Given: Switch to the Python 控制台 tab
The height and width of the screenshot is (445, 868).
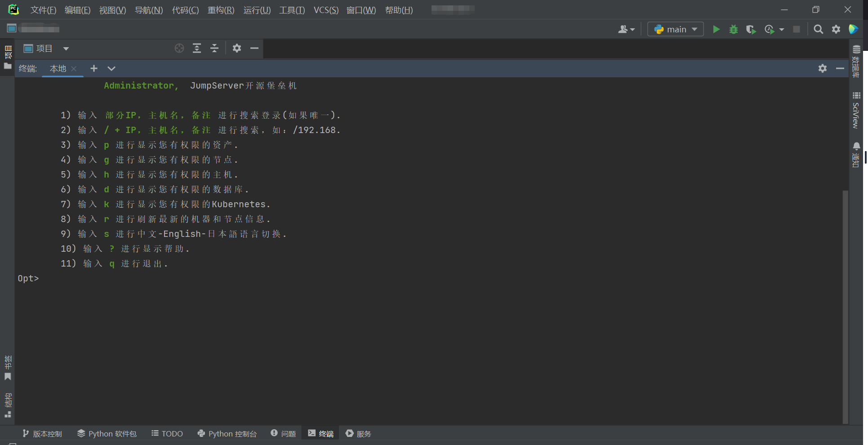Looking at the screenshot, I should click(x=227, y=433).
